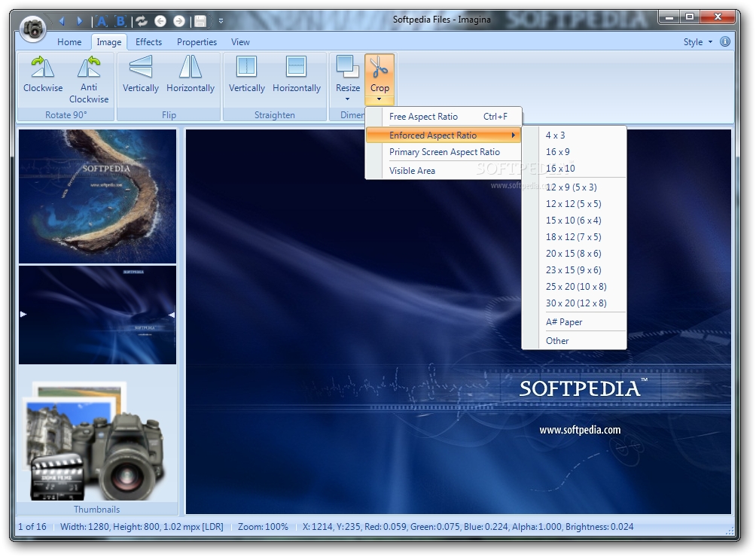
Task: Switch to the View ribbon tab
Action: (x=240, y=42)
